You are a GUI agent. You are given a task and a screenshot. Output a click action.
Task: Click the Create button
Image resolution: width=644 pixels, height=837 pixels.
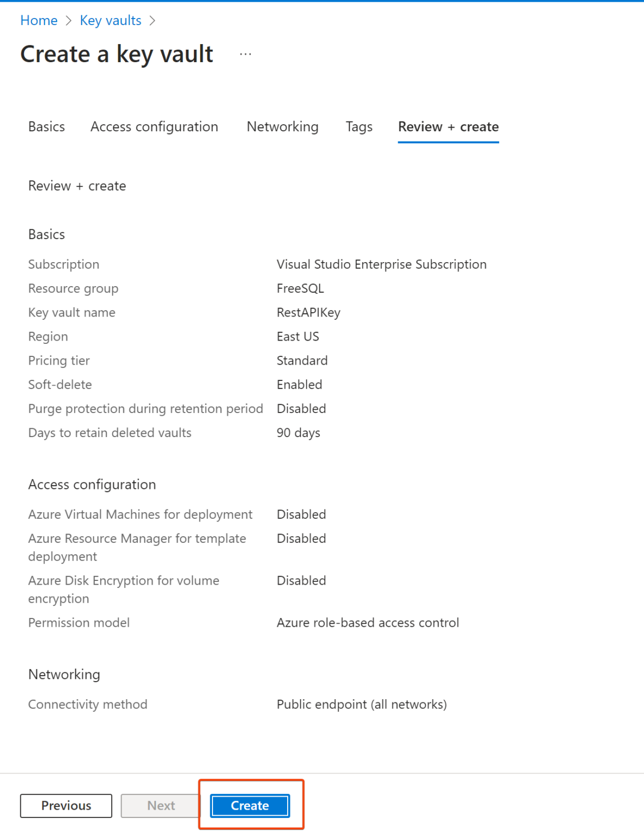coord(249,805)
